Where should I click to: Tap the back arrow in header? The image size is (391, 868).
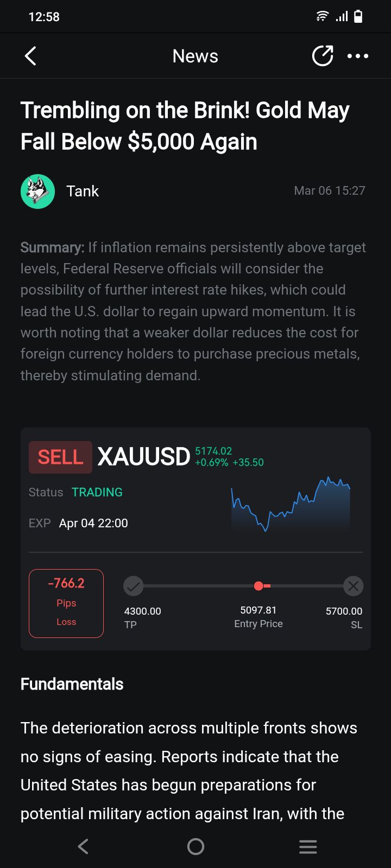click(x=30, y=56)
